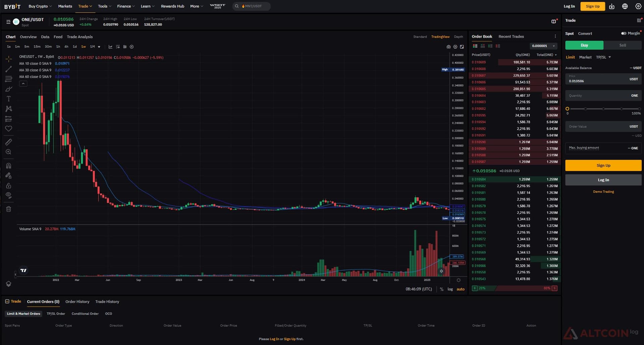644x345 pixels.
Task: Open the Fibonacci retracement tool
Action: pyautogui.click(x=9, y=79)
